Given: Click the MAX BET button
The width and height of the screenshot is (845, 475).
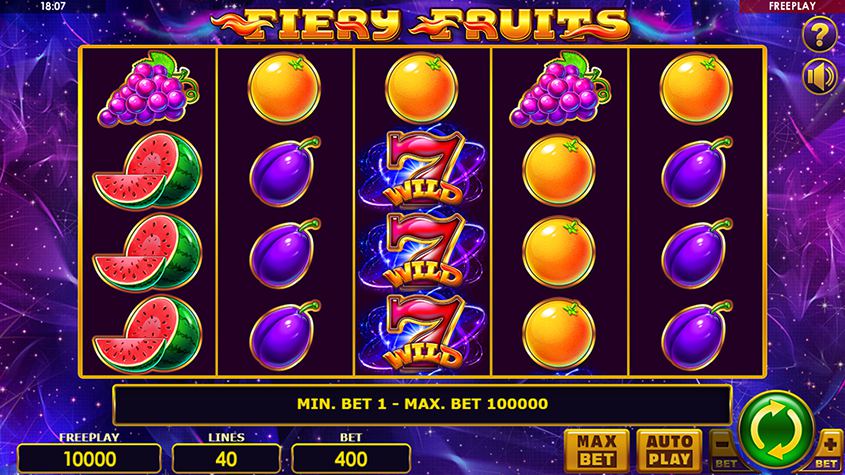Looking at the screenshot, I should [597, 451].
